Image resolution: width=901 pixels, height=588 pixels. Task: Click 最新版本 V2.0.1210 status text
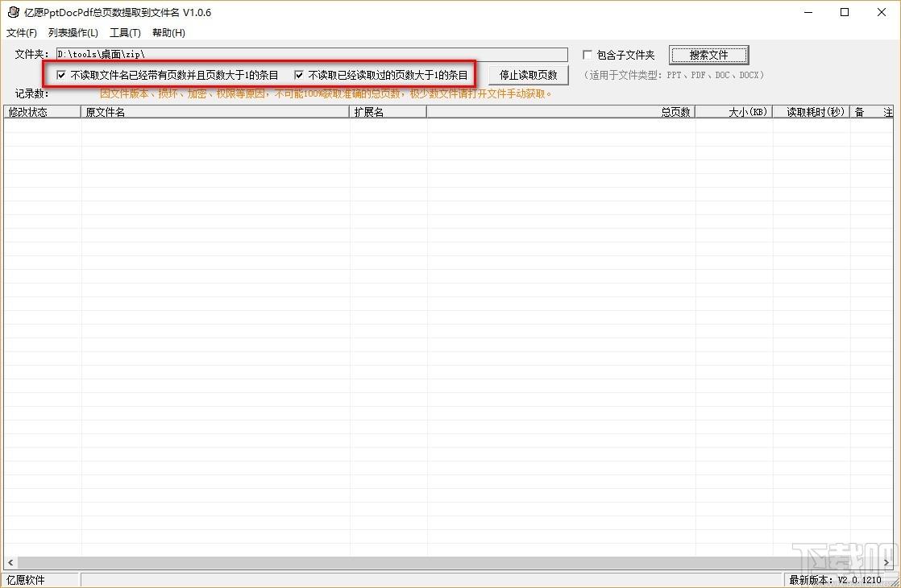click(x=835, y=580)
